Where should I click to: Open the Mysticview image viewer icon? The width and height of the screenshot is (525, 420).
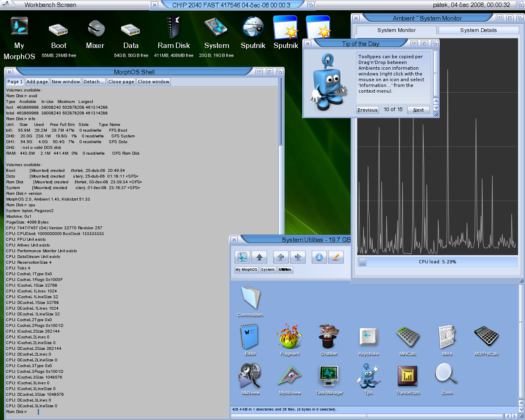(290, 376)
